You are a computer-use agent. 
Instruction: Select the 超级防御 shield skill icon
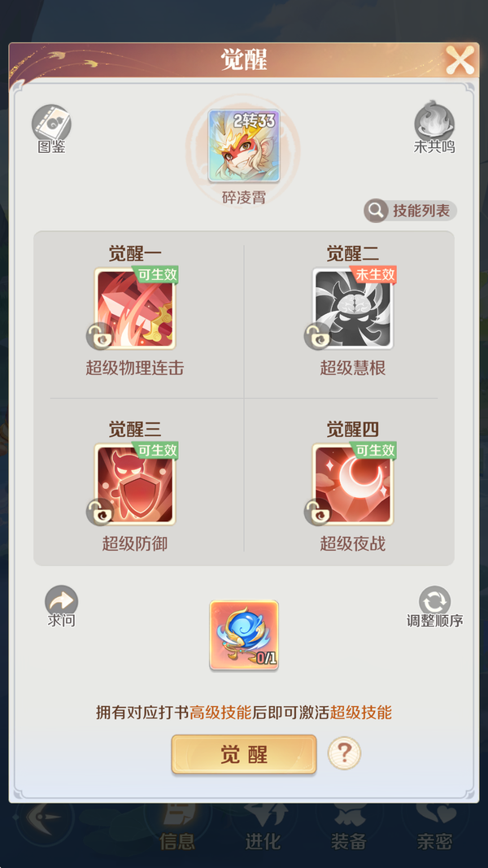[134, 484]
